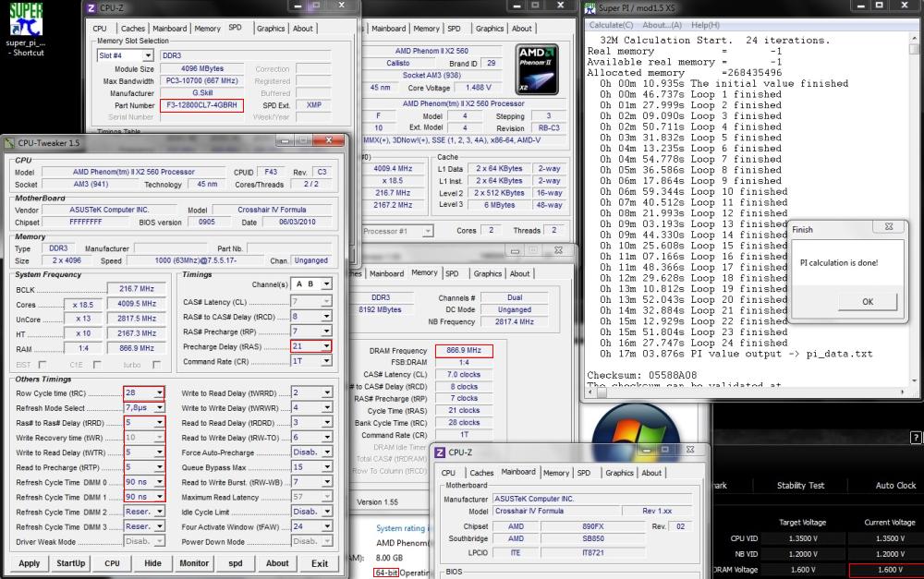Screen dimensions: 924x579
Task: Open the Precharge Delay (tRAS) dropdown
Action: (x=326, y=346)
